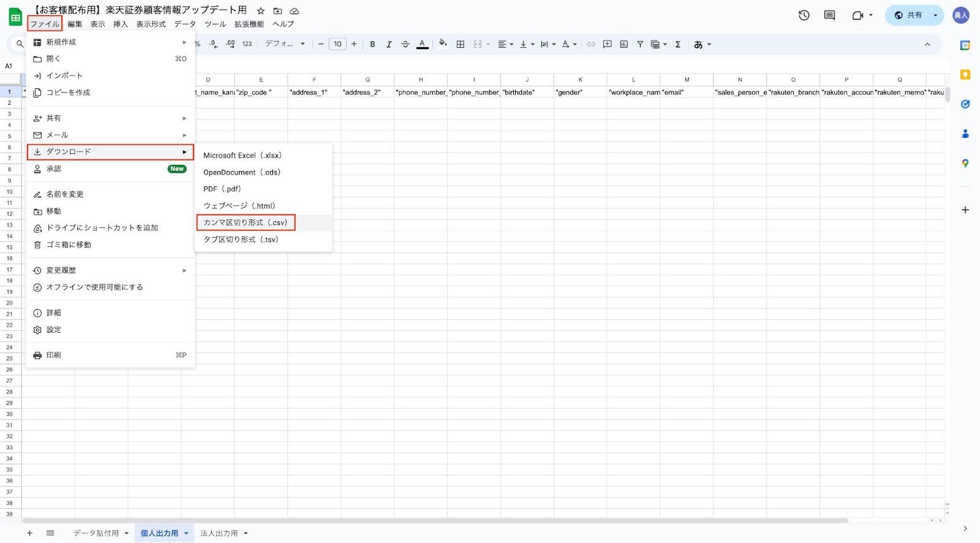Select カンマ区切り形式 (.csv) download option

(x=246, y=222)
